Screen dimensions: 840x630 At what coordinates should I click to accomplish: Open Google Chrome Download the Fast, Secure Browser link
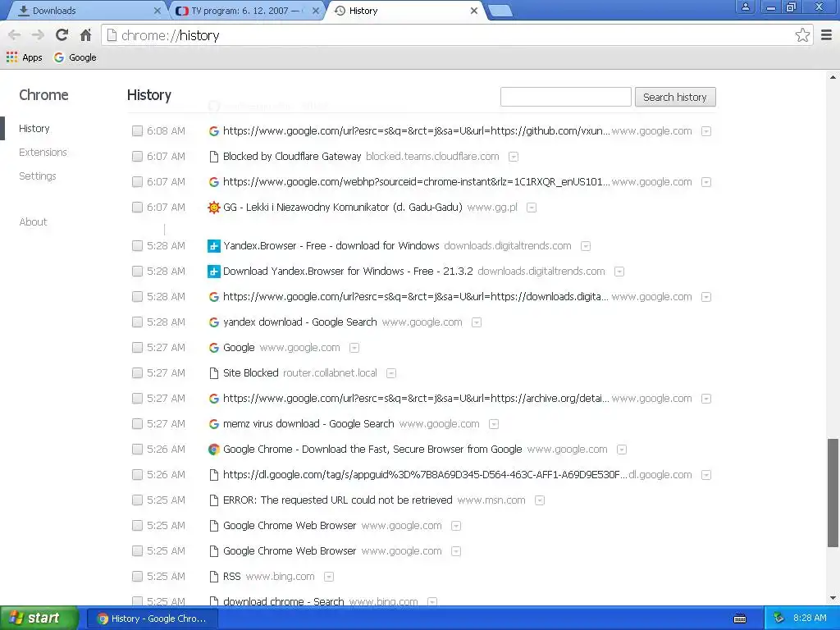tap(372, 450)
